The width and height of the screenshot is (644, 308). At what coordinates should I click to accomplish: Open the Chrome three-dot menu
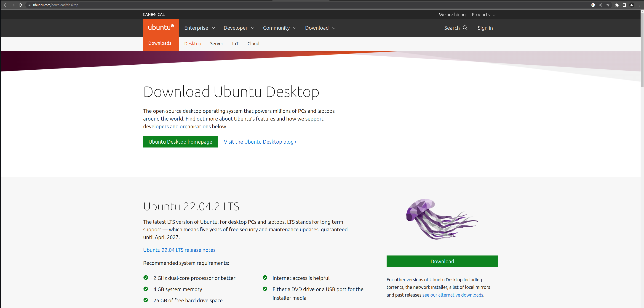(x=639, y=5)
